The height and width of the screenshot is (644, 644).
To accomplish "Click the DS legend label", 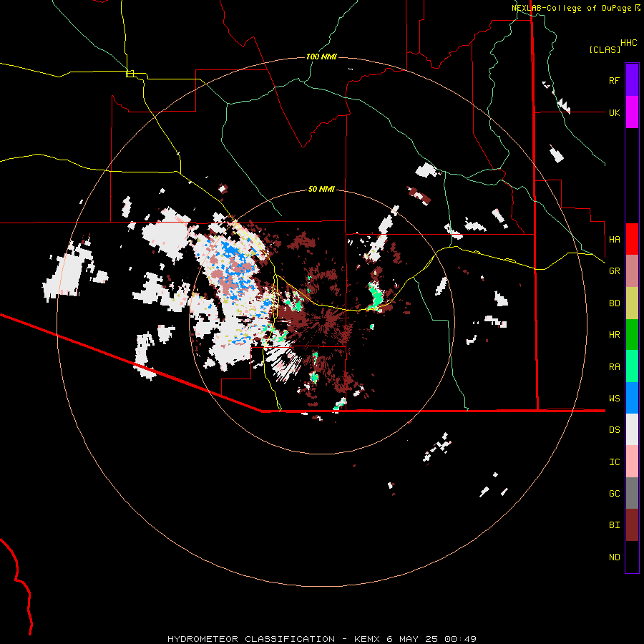I will pos(614,430).
